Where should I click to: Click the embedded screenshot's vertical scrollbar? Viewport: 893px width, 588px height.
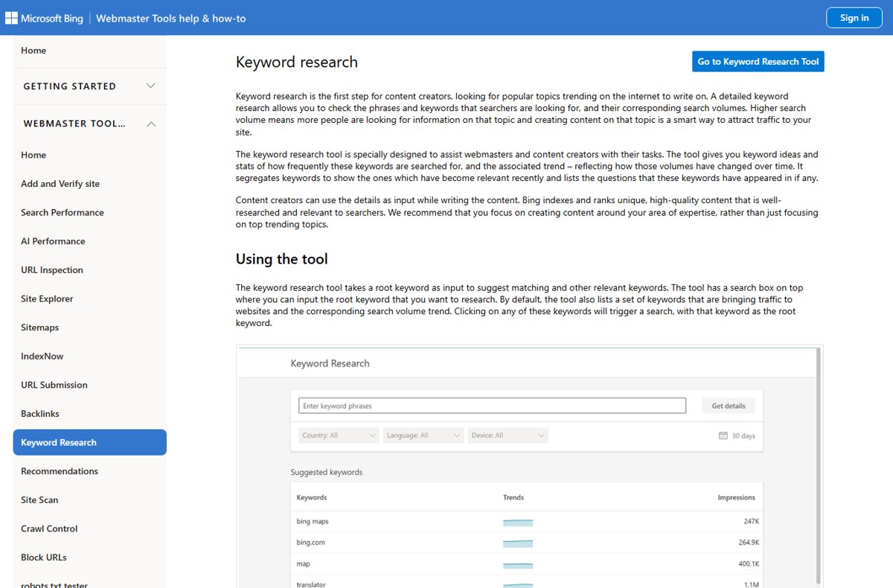coord(819,467)
